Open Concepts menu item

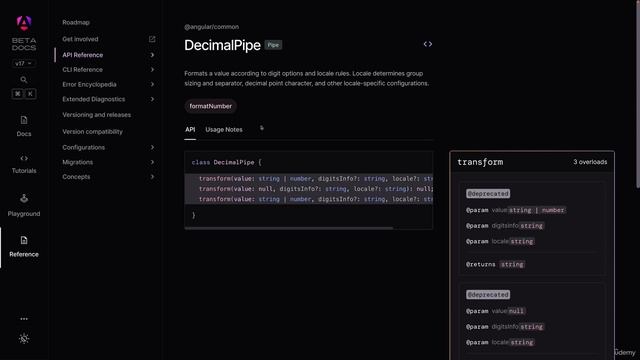click(x=76, y=177)
